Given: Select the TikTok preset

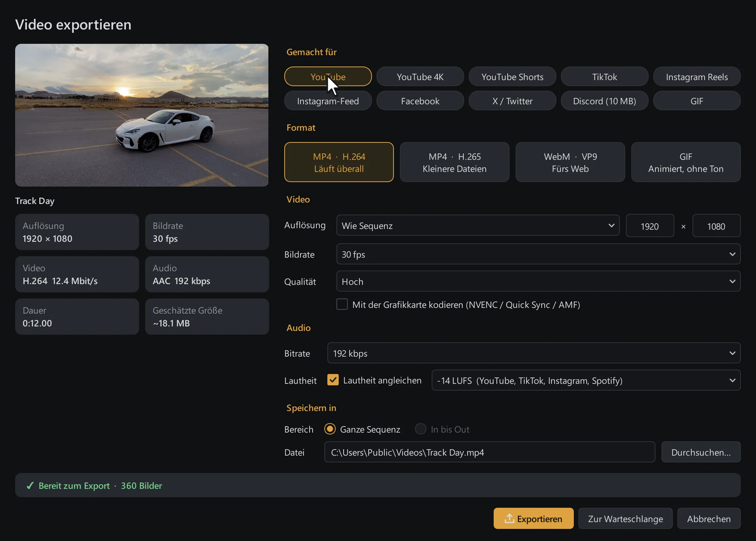Looking at the screenshot, I should pos(605,77).
